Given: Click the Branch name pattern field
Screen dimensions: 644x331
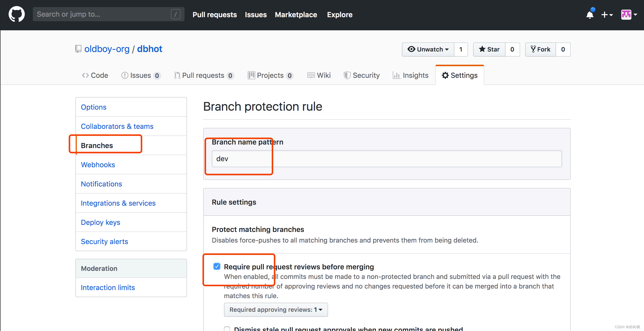Looking at the screenshot, I should point(387,159).
